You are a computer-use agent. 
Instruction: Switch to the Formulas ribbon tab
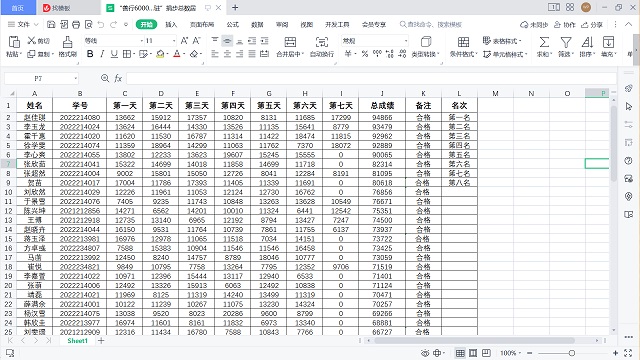click(233, 24)
